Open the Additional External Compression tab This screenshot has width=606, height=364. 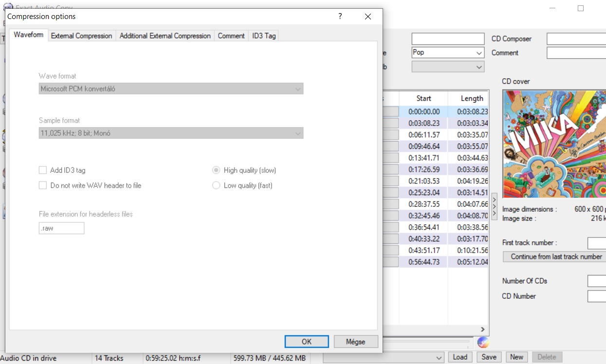165,36
